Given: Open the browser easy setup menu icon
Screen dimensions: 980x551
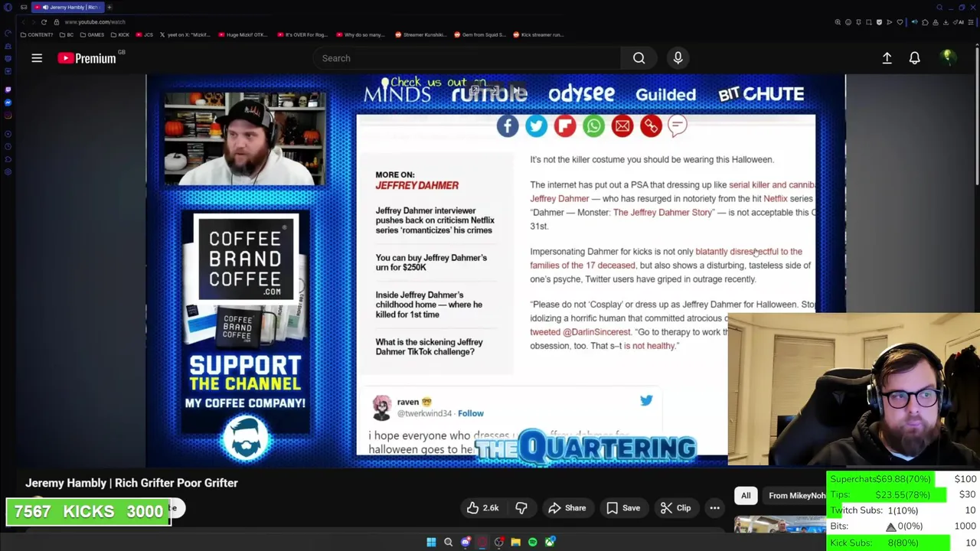Looking at the screenshot, I should pyautogui.click(x=970, y=22).
